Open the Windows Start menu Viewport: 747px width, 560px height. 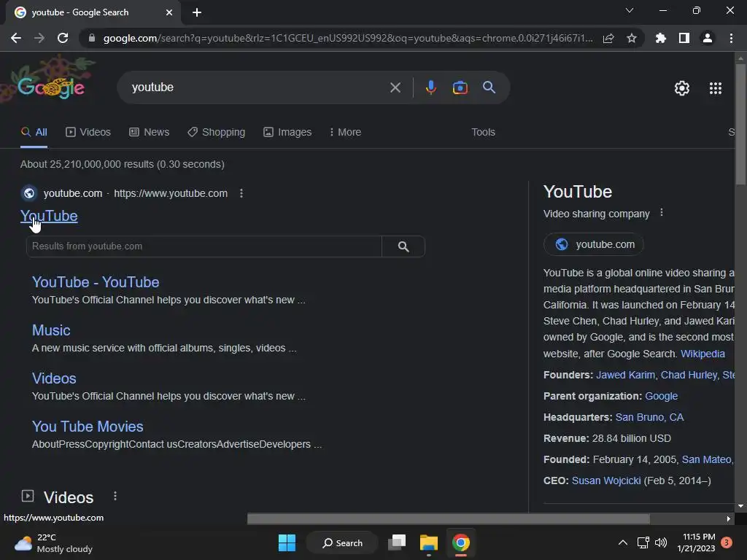coord(287,542)
